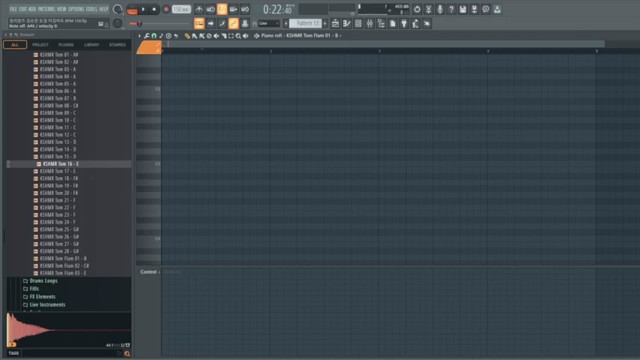Image resolution: width=640 pixels, height=360 pixels.
Task: Toggle the piano roll magnet snap
Action: tap(154, 36)
